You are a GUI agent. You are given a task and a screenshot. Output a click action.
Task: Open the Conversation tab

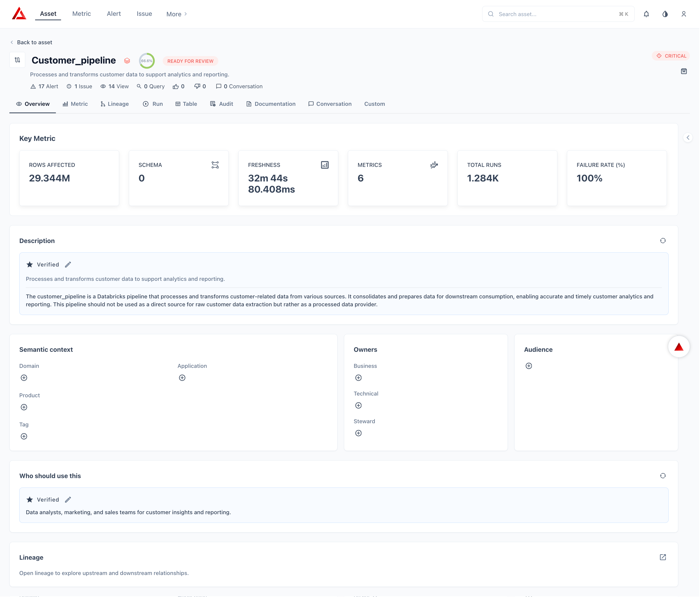[330, 104]
